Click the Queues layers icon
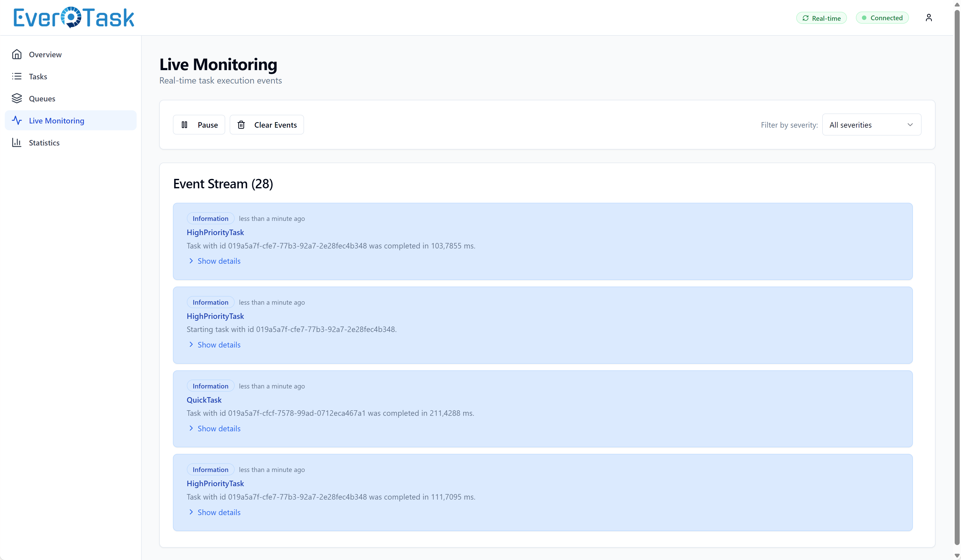 (x=17, y=98)
